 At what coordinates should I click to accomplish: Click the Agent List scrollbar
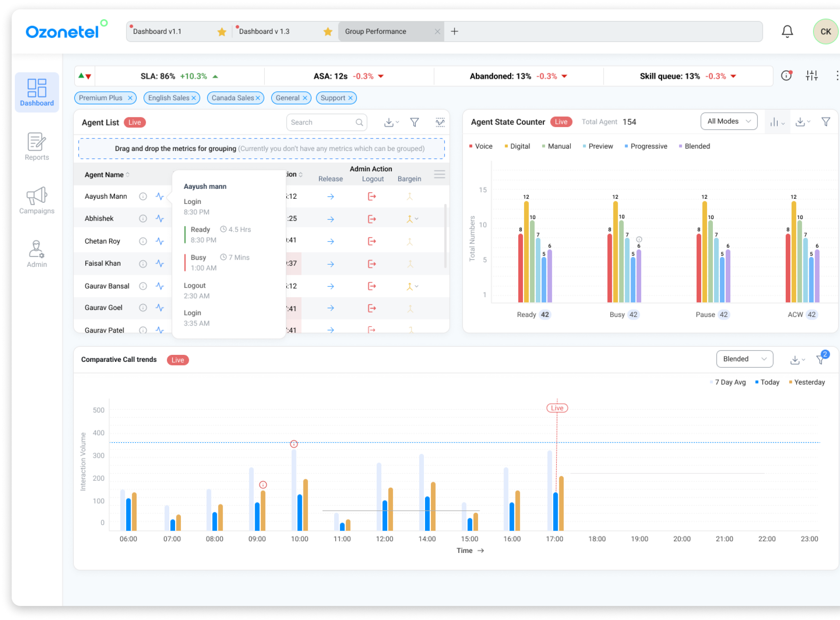(445, 236)
